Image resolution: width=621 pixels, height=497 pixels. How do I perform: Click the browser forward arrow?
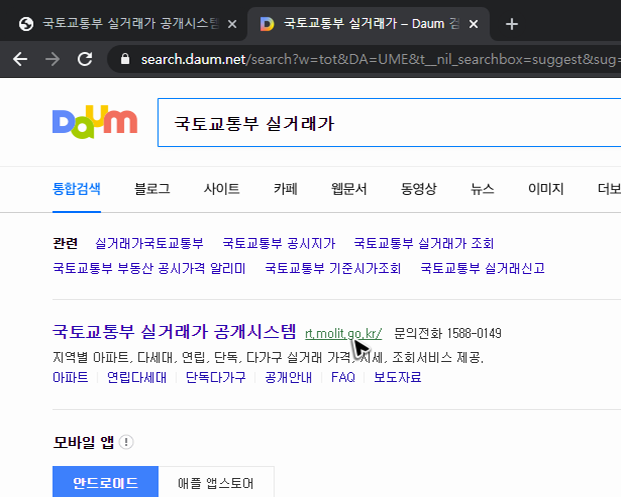52,59
